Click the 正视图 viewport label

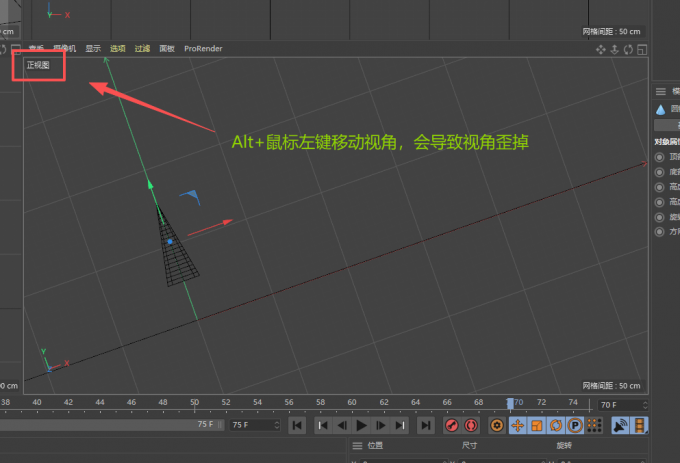[38, 65]
